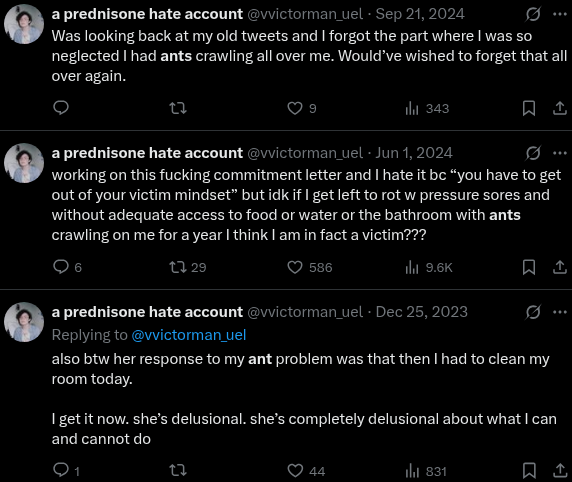572x482 pixels.
Task: Open more options on Sep 21 tweet
Action: pos(560,14)
